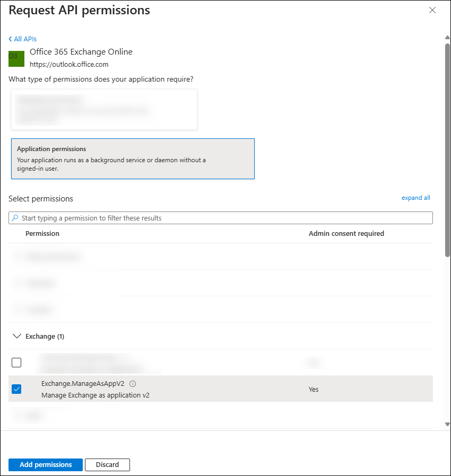Click the Permission column header
The image size is (451, 476).
42,233
